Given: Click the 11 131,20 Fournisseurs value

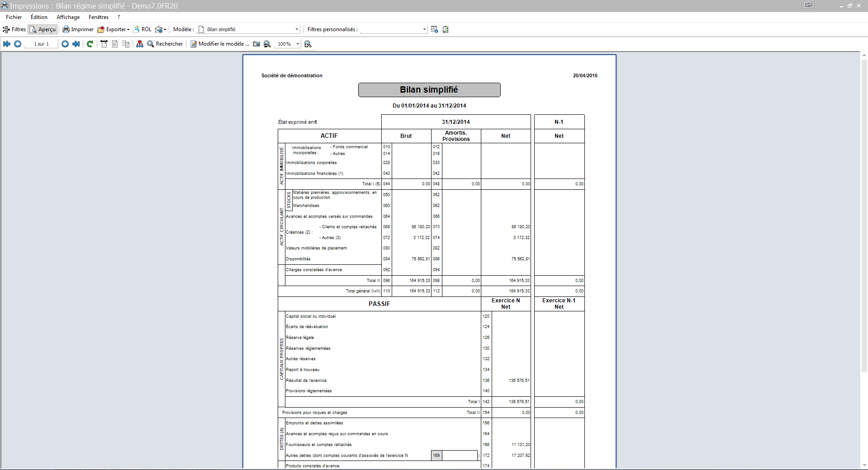Looking at the screenshot, I should point(521,445).
